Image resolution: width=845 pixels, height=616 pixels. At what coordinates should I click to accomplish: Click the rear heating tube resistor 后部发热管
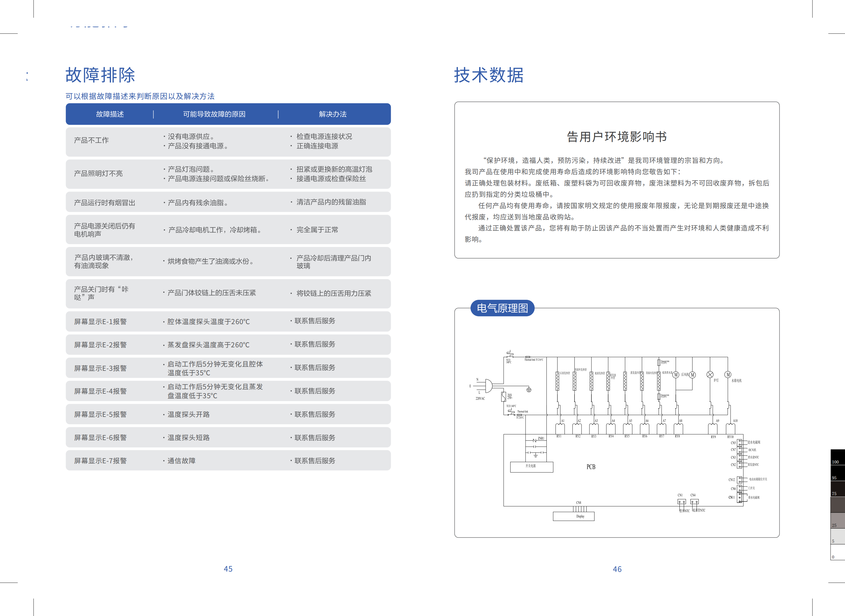(x=557, y=381)
